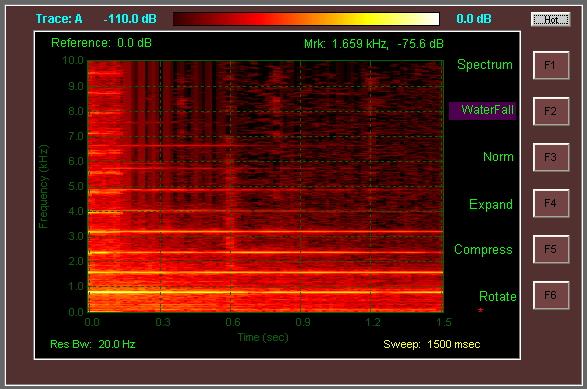Image resolution: width=587 pixels, height=389 pixels.
Task: Click the 0.0 dB upper limit value
Action: click(x=474, y=19)
